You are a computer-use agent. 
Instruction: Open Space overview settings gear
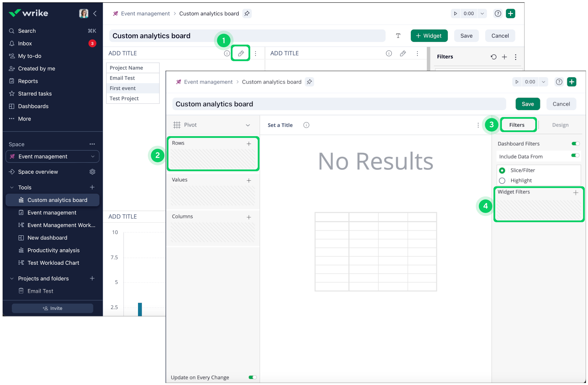(92, 172)
